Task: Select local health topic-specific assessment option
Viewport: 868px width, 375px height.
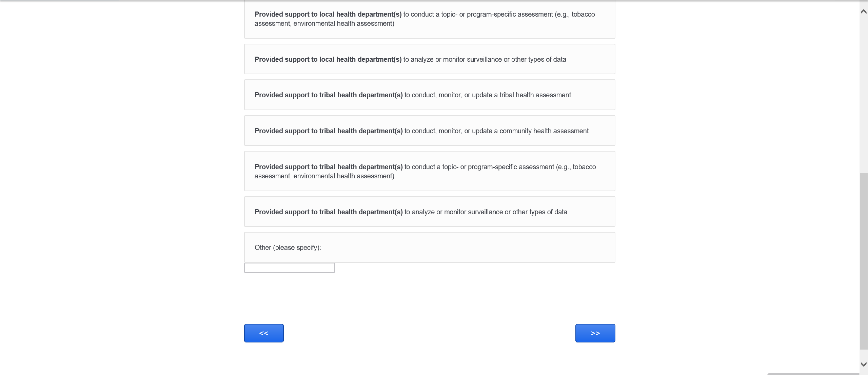Action: click(x=429, y=19)
